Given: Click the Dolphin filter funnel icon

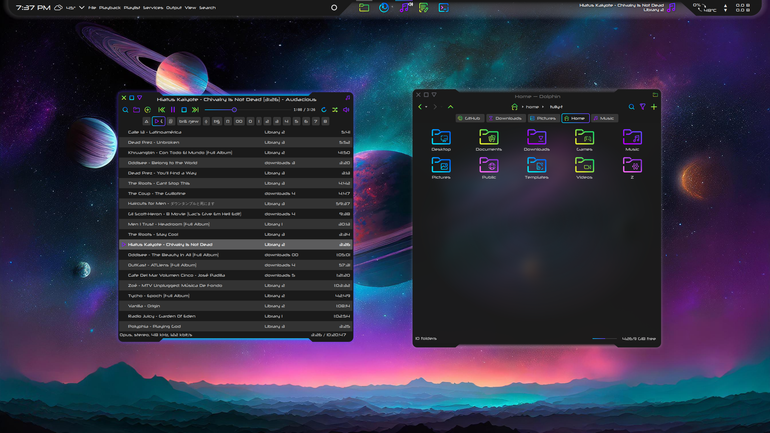Looking at the screenshot, I should tap(642, 107).
